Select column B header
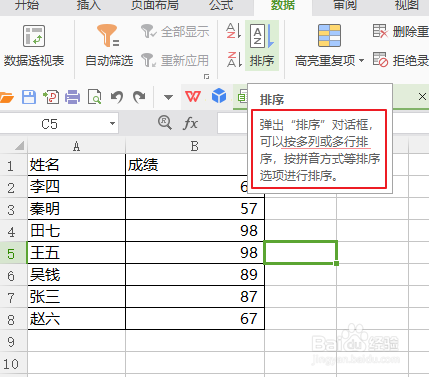The height and width of the screenshot is (377, 429). [x=195, y=146]
